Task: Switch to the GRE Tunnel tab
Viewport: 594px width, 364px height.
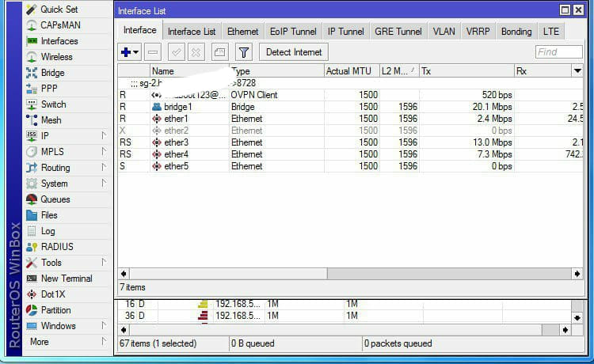Action: coord(398,32)
